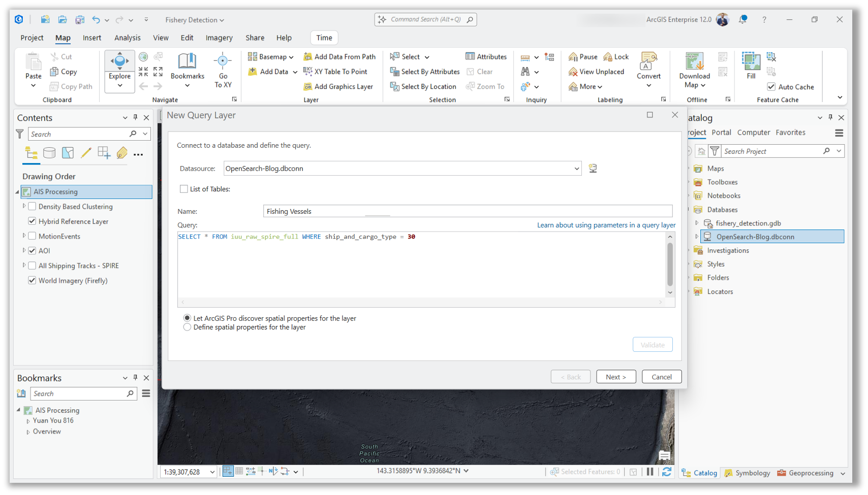Toggle MotionEvents layer visibility

[32, 236]
